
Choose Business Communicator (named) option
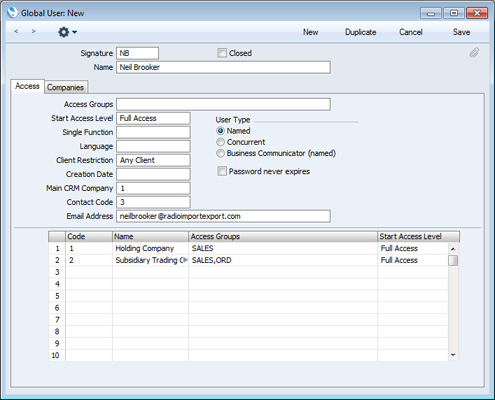220,153
